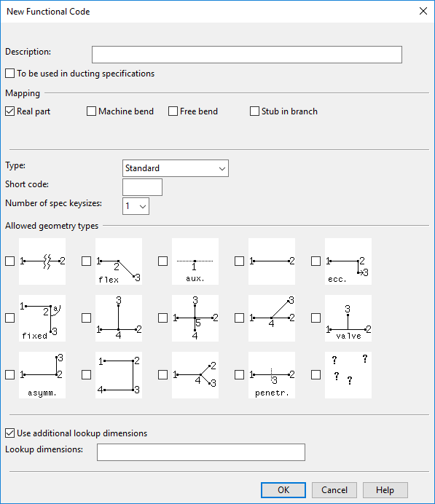Click the penetr. geometry type icon
This screenshot has height=504, width=435.
tap(272, 375)
